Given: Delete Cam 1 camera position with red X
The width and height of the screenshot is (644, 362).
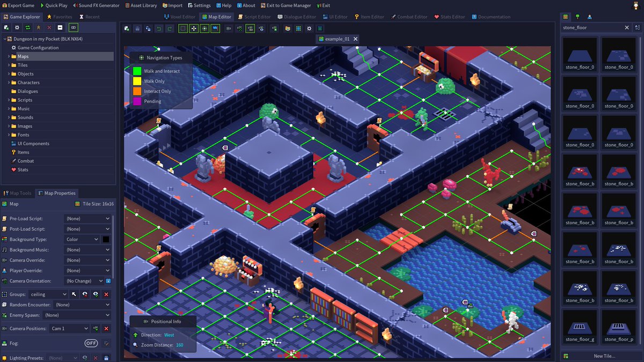Looking at the screenshot, I should [106, 329].
